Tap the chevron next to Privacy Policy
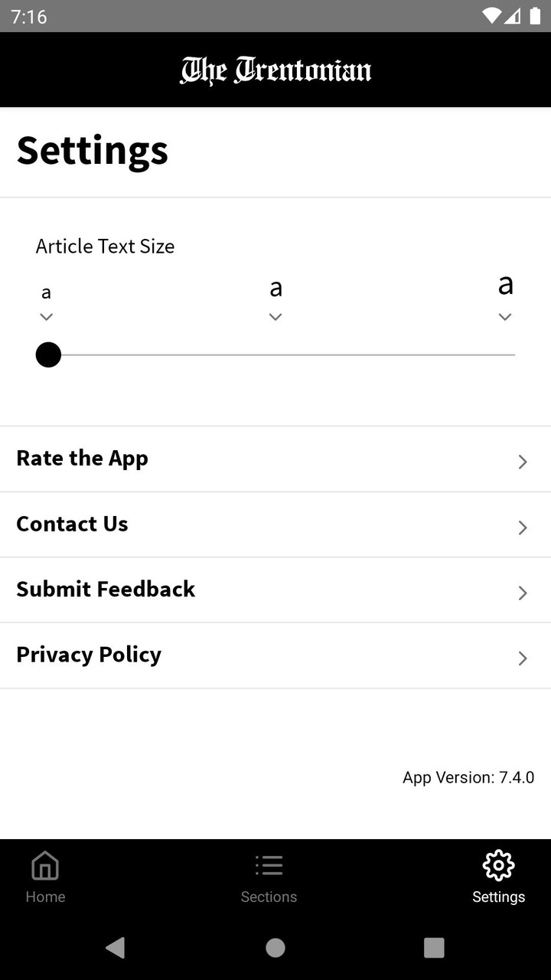Screen dimensions: 551x980 [x=523, y=658]
